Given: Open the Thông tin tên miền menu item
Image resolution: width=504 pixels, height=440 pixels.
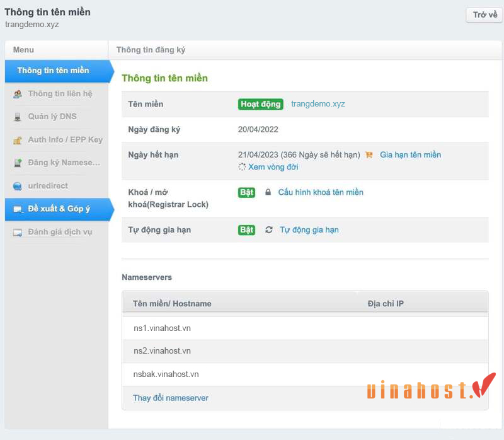Looking at the screenshot, I should [59, 71].
